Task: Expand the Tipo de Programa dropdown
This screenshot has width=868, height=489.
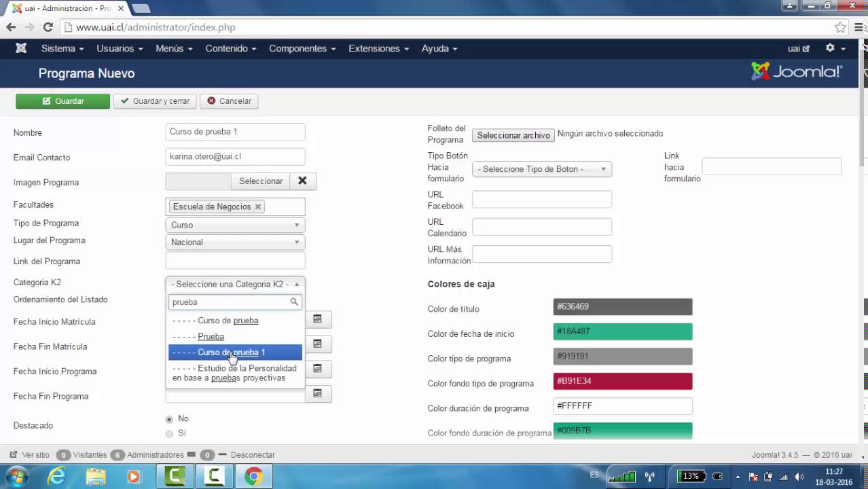Action: click(x=235, y=225)
